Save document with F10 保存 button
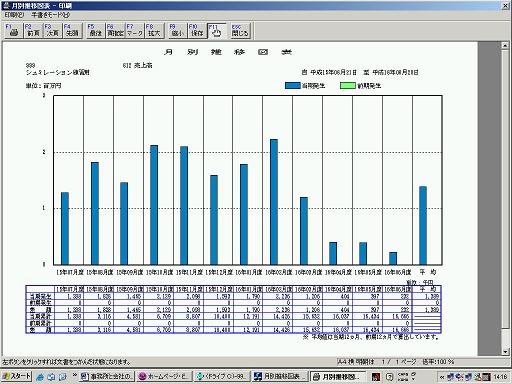Screen dimensions: 512x384 (197, 31)
